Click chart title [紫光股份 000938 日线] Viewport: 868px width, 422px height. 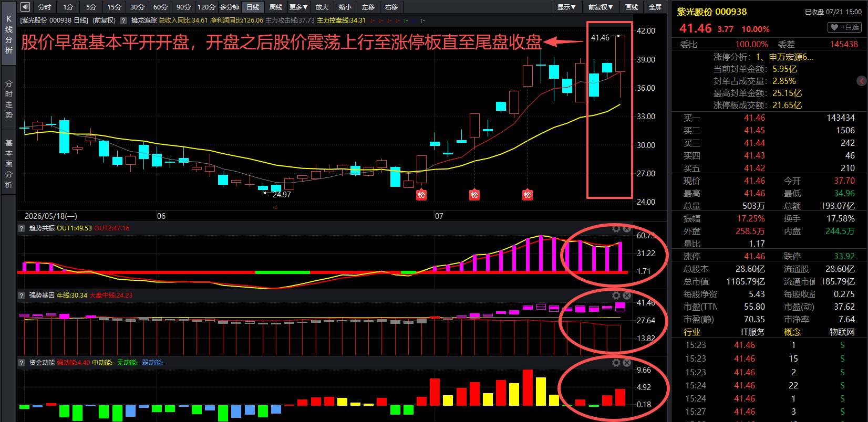click(x=54, y=20)
